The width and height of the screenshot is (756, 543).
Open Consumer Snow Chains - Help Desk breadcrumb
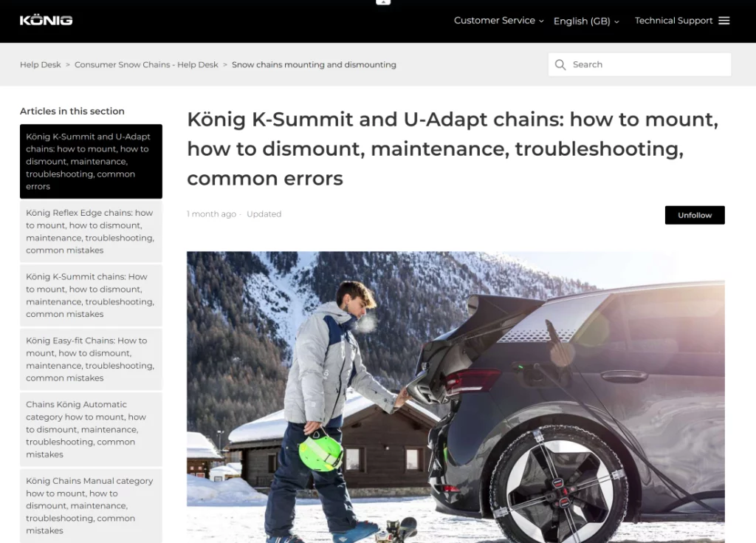pos(146,65)
